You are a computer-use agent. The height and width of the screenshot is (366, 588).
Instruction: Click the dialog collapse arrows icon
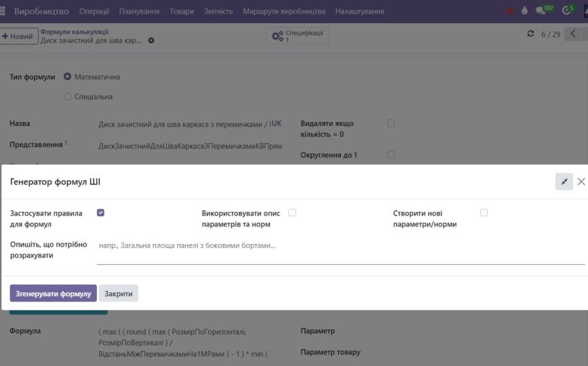tap(564, 182)
